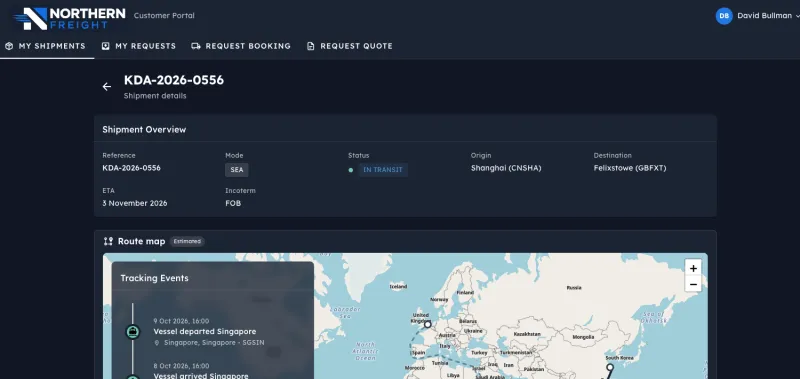This screenshot has height=379, width=800.
Task: Click the DB avatar circle
Action: pos(724,16)
